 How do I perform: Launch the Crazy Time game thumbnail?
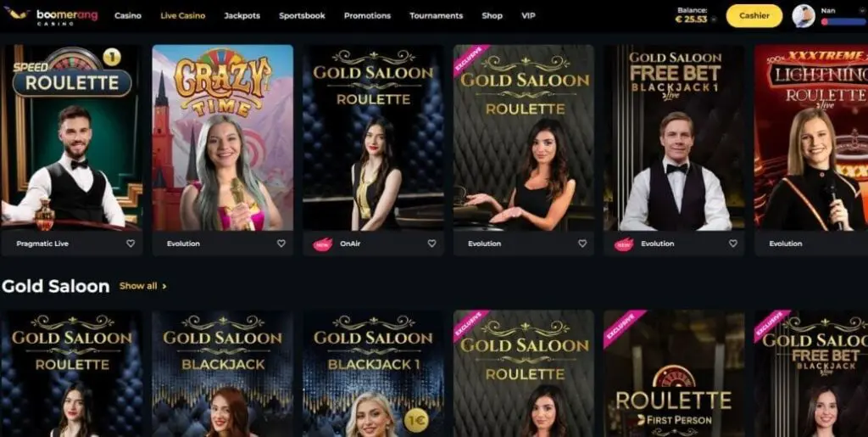(223, 137)
